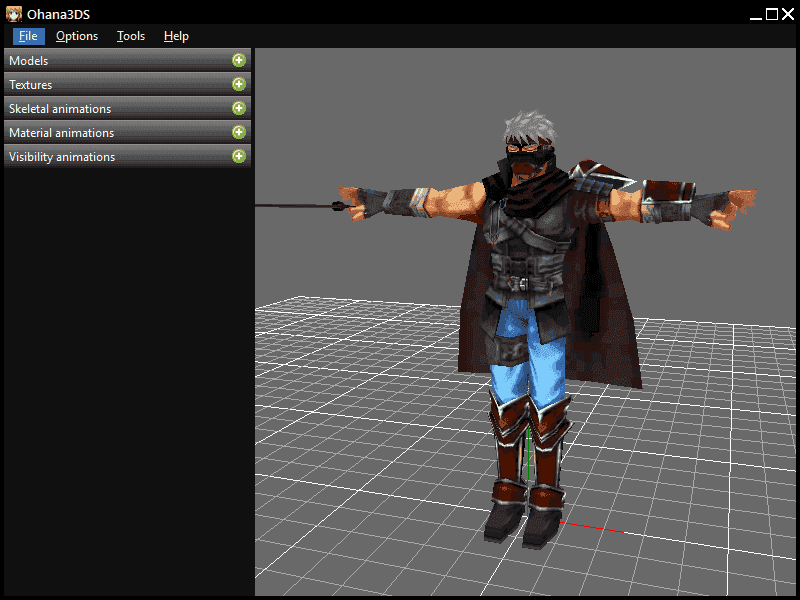
Task: Expand Visibility animations with its plus icon
Action: pyautogui.click(x=239, y=156)
